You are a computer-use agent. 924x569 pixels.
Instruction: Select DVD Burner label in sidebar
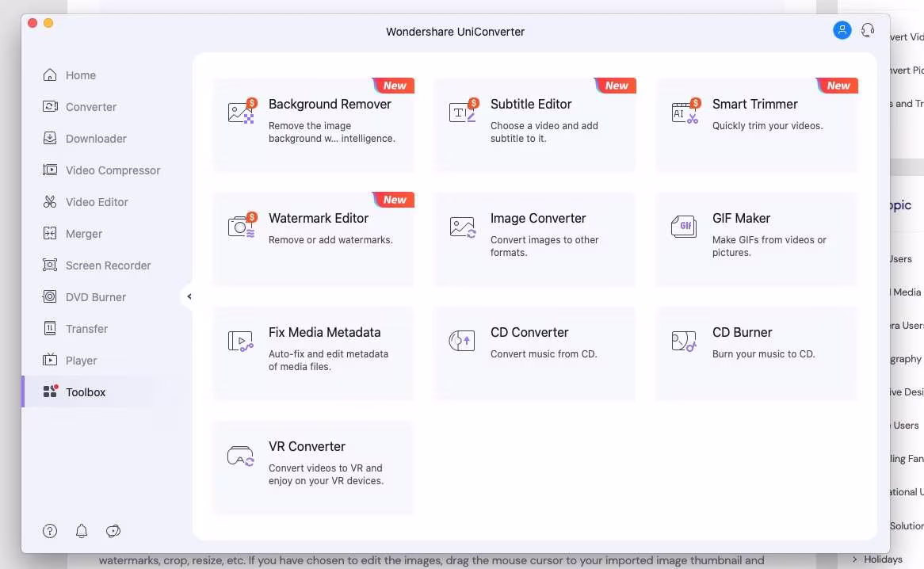(x=95, y=297)
